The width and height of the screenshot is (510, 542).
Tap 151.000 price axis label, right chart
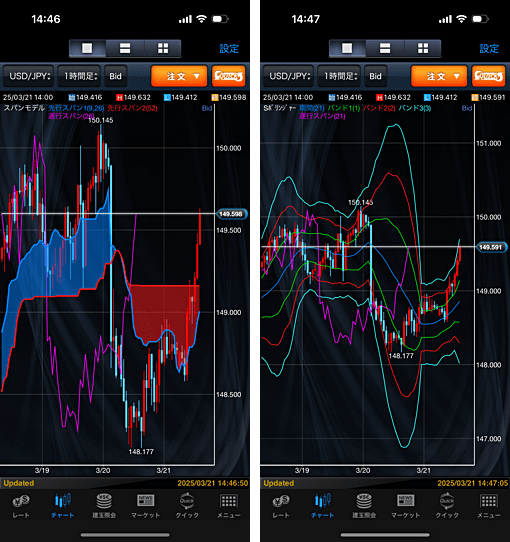click(x=489, y=143)
